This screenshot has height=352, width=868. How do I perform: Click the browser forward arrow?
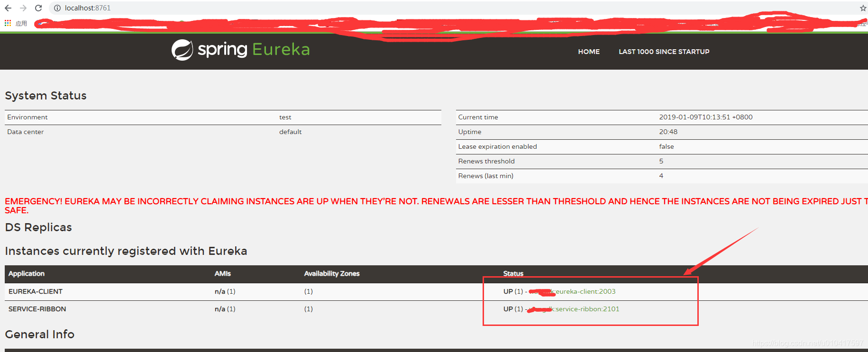(x=23, y=8)
